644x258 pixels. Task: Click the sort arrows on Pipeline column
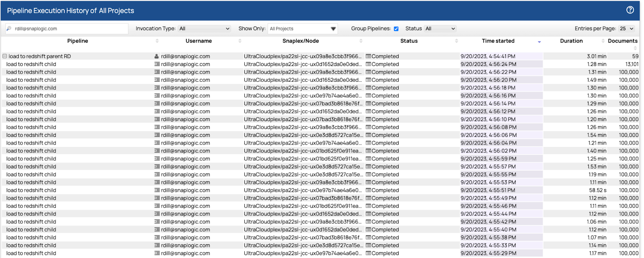tap(157, 41)
